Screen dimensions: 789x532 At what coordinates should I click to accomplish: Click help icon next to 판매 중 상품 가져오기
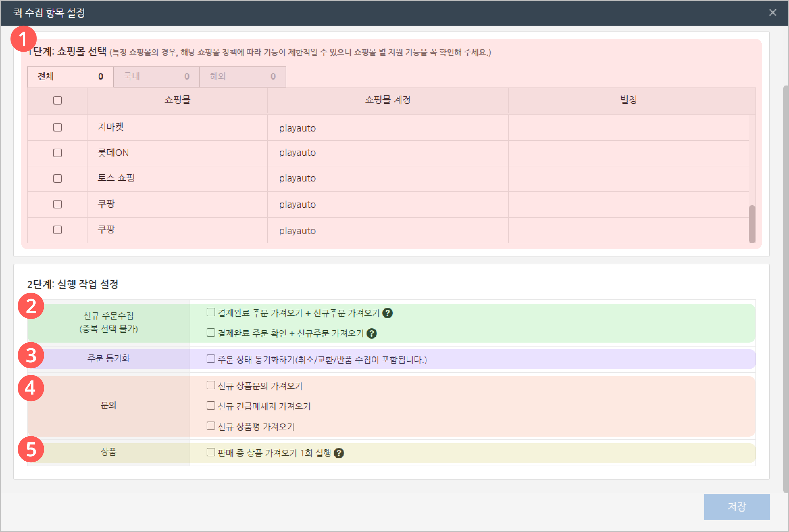(339, 453)
